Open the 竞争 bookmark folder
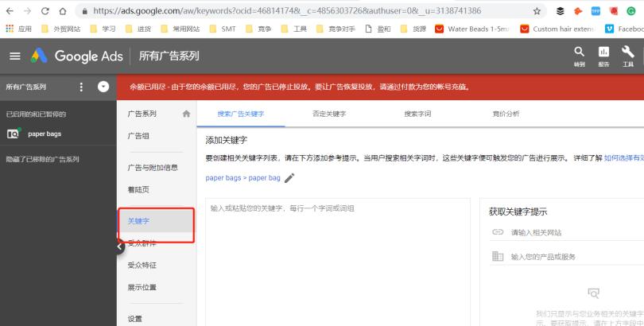 [258, 29]
